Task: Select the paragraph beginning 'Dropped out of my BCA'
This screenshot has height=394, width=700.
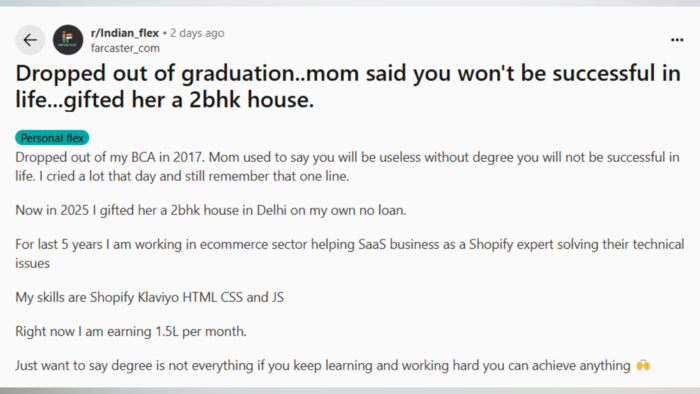Action: pos(347,166)
